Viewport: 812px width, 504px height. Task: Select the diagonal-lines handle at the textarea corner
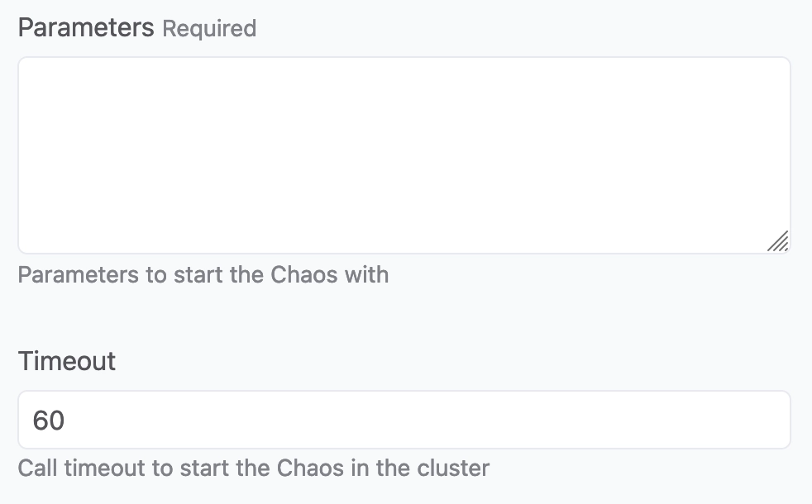pyautogui.click(x=778, y=241)
